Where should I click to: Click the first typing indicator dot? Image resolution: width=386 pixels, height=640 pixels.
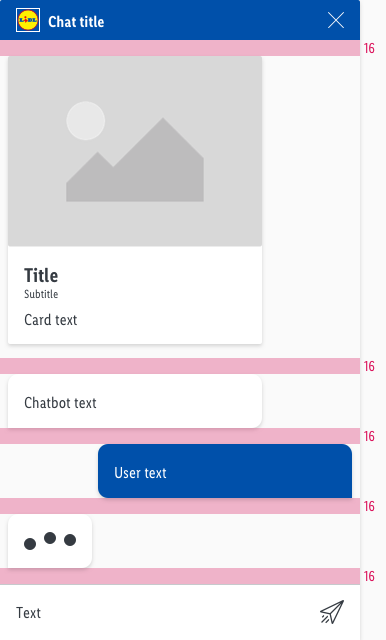(x=30, y=544)
